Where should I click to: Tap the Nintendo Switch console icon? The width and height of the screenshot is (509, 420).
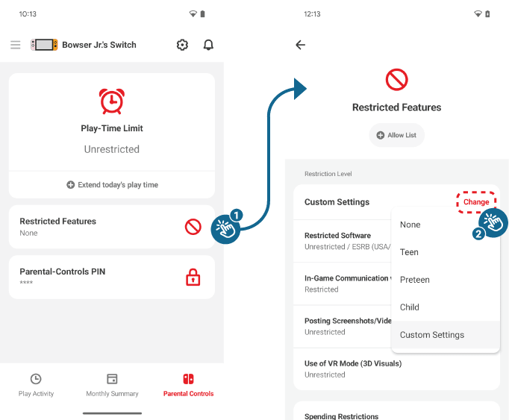point(44,45)
